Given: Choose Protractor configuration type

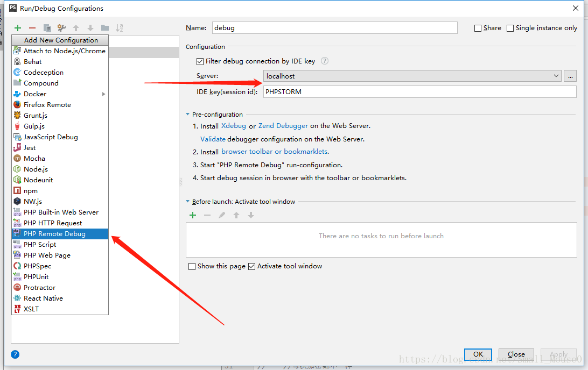Looking at the screenshot, I should [60, 288].
